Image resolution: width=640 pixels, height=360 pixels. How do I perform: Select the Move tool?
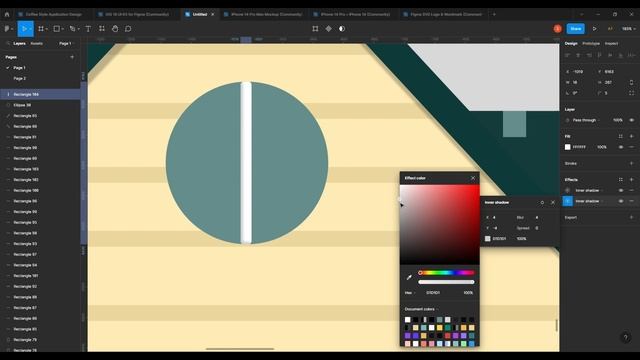(24, 29)
